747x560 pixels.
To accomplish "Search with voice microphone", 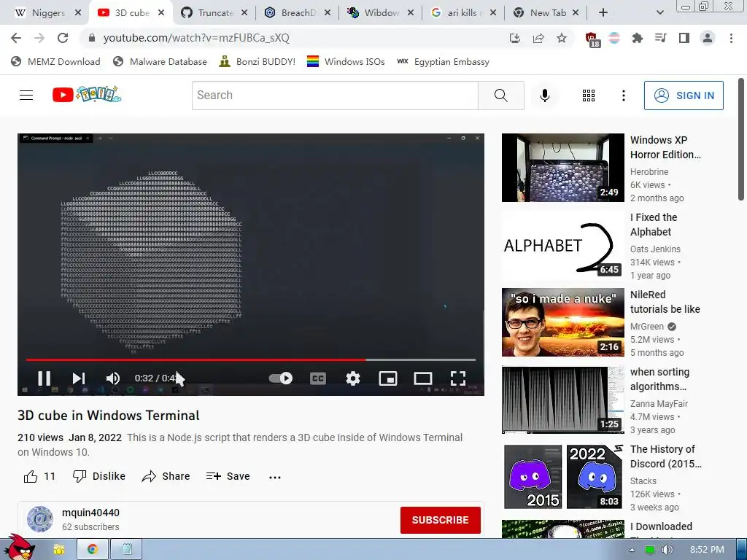I will pos(544,96).
